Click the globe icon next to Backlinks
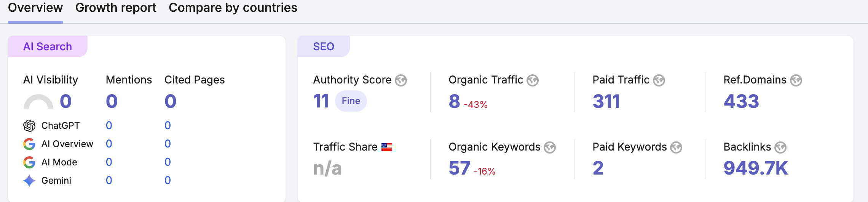Viewport: 868px width, 202px height. (x=780, y=147)
